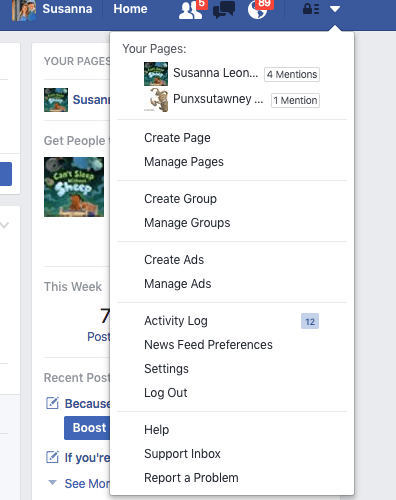
Task: Open Activity Log
Action: tap(176, 321)
